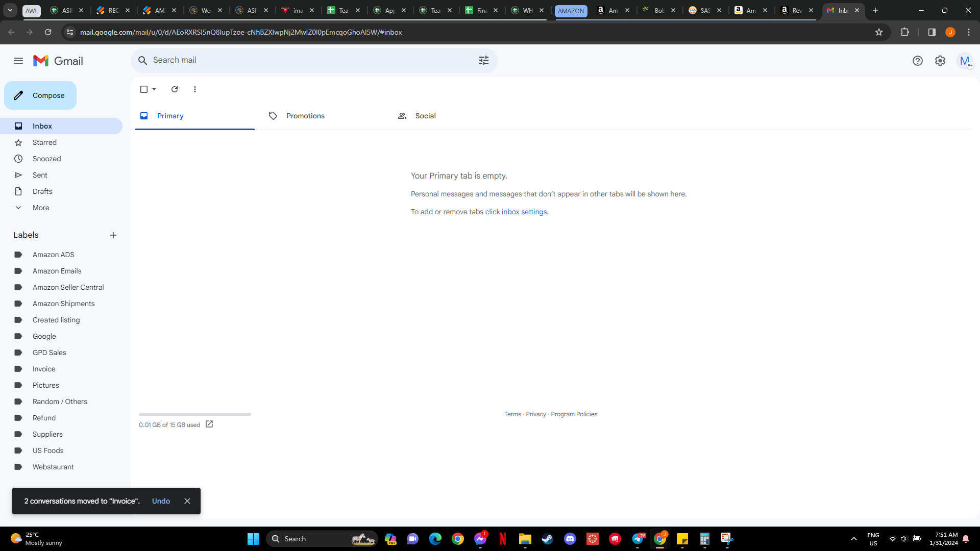Viewport: 980px width, 551px height.
Task: Switch to the Primary tab
Action: (194, 116)
